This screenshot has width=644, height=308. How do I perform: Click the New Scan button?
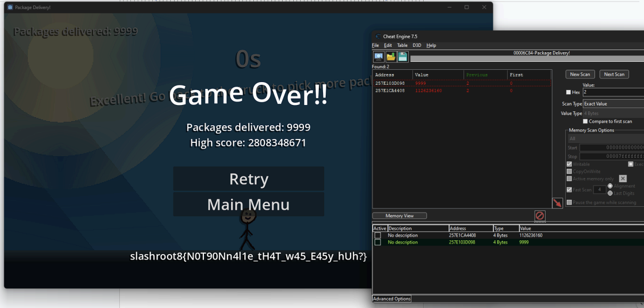(x=580, y=75)
